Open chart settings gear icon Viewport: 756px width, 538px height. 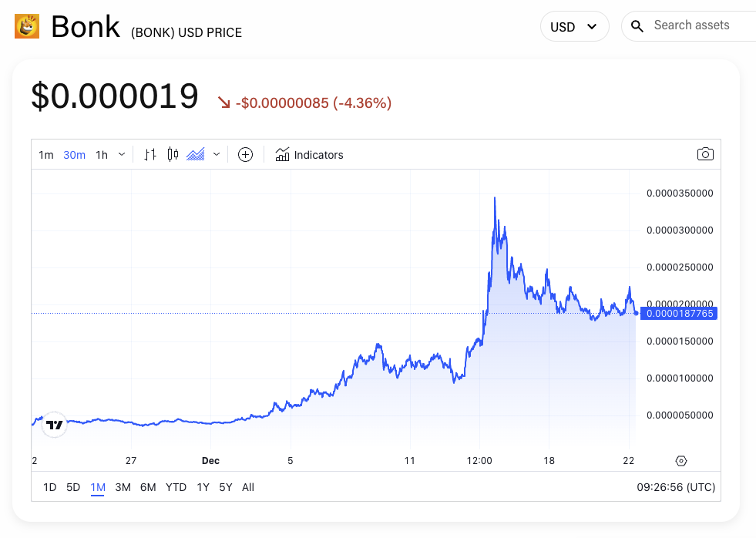pyautogui.click(x=681, y=460)
